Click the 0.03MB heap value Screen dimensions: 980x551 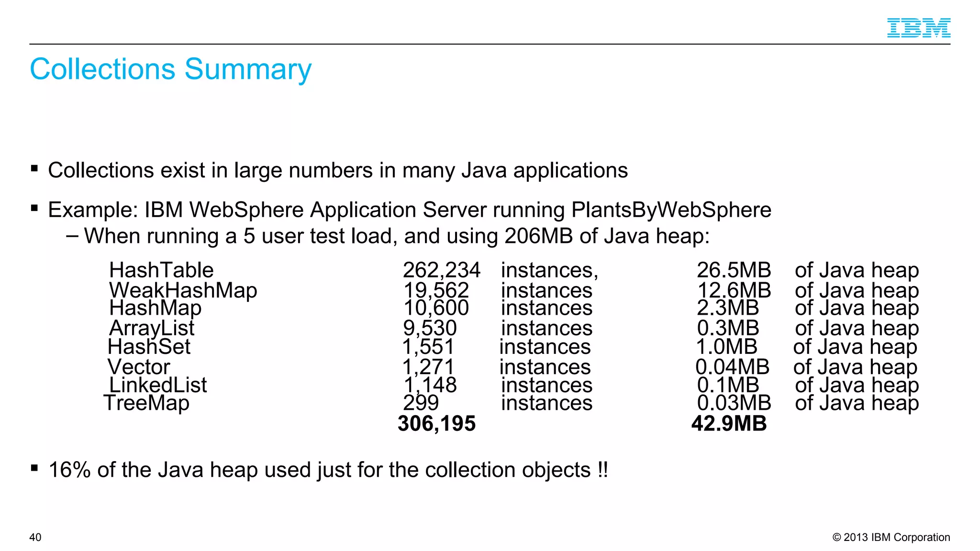pos(734,403)
